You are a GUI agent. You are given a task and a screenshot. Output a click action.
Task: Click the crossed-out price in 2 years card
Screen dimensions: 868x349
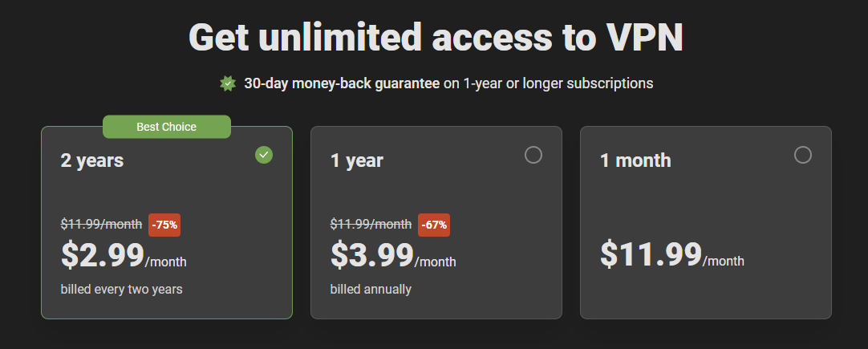[101, 225]
